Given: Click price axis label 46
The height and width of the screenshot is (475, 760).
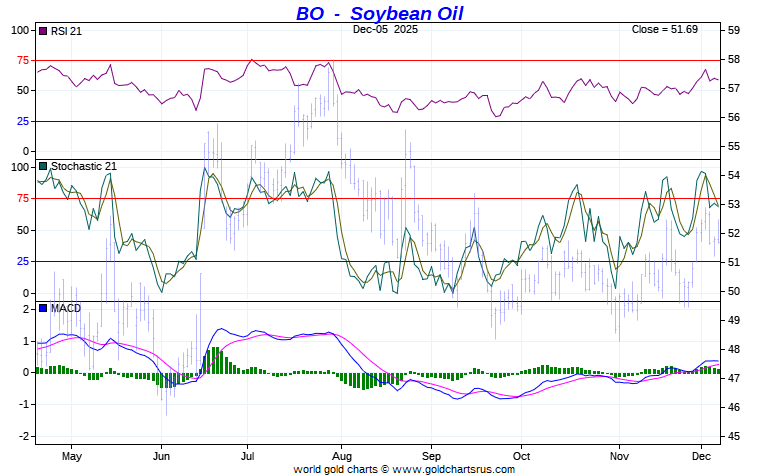Looking at the screenshot, I should tap(733, 407).
